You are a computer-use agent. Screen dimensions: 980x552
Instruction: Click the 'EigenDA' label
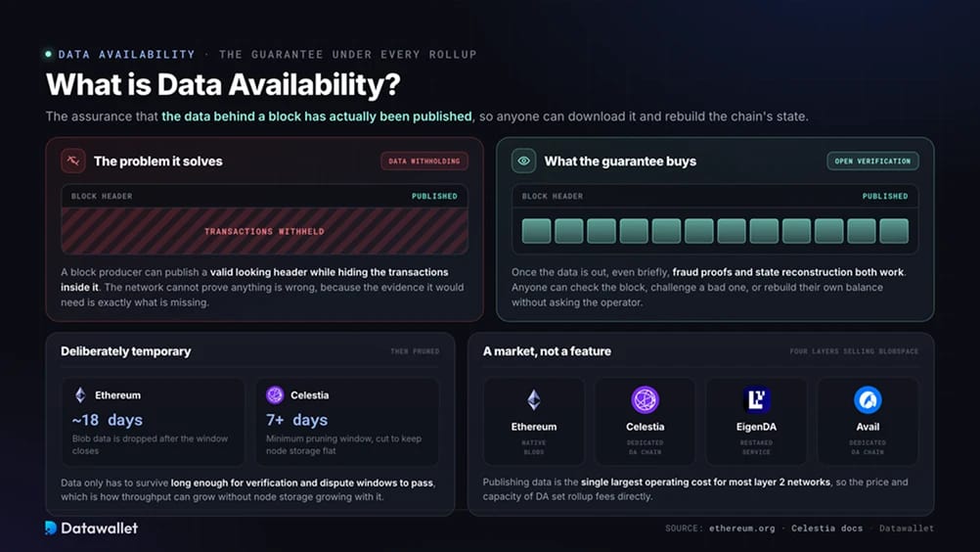tap(756, 427)
